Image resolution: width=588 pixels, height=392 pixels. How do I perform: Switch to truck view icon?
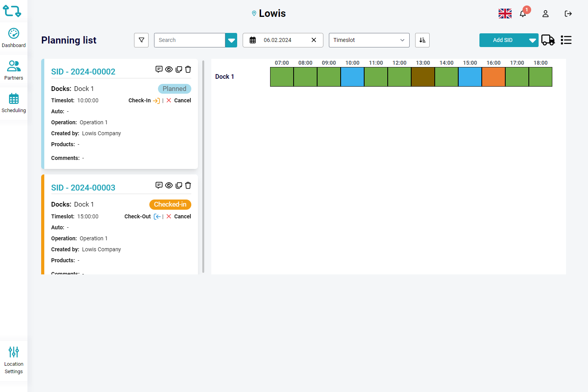click(x=548, y=40)
